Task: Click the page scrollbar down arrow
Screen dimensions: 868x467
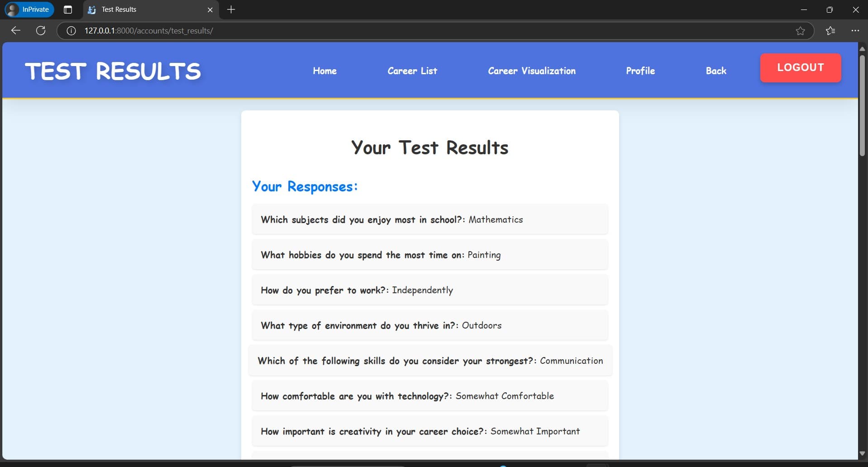Action: pos(862,453)
